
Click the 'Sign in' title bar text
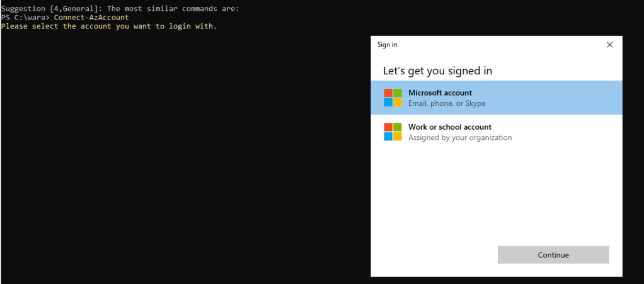pyautogui.click(x=387, y=45)
